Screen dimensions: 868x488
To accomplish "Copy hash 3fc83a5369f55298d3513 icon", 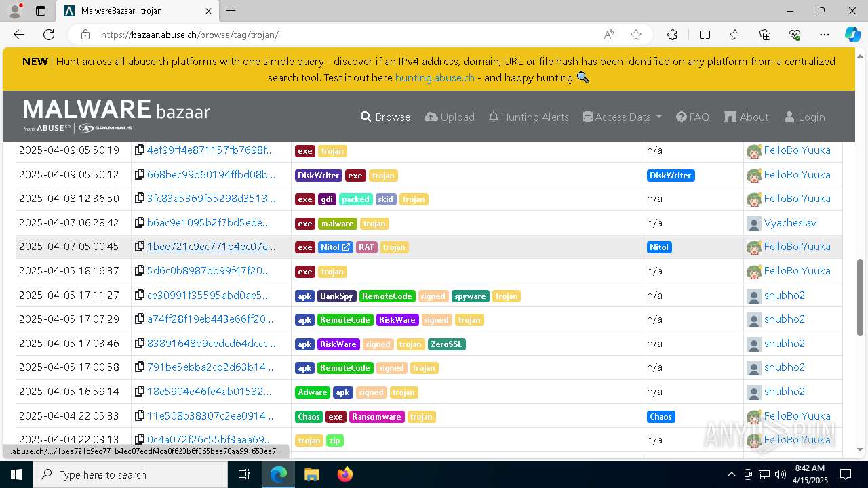I will pyautogui.click(x=139, y=199).
